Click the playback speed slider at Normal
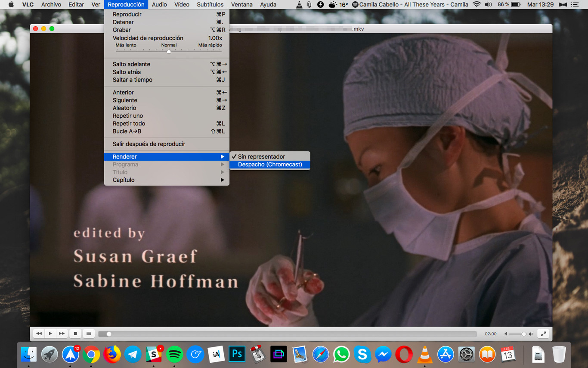Screen dimensions: 588x368 (169, 51)
